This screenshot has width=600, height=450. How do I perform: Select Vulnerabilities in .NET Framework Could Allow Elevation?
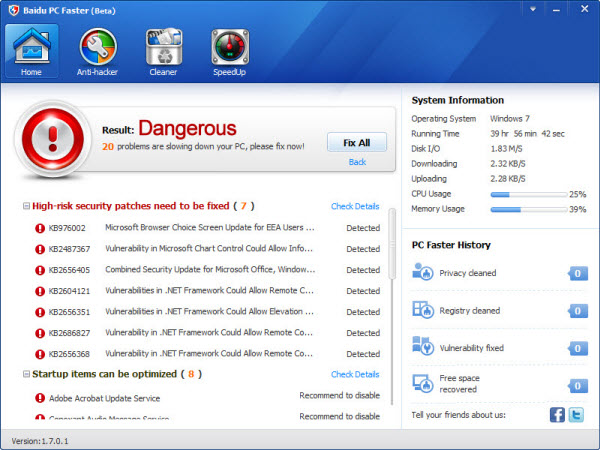pyautogui.click(x=209, y=312)
